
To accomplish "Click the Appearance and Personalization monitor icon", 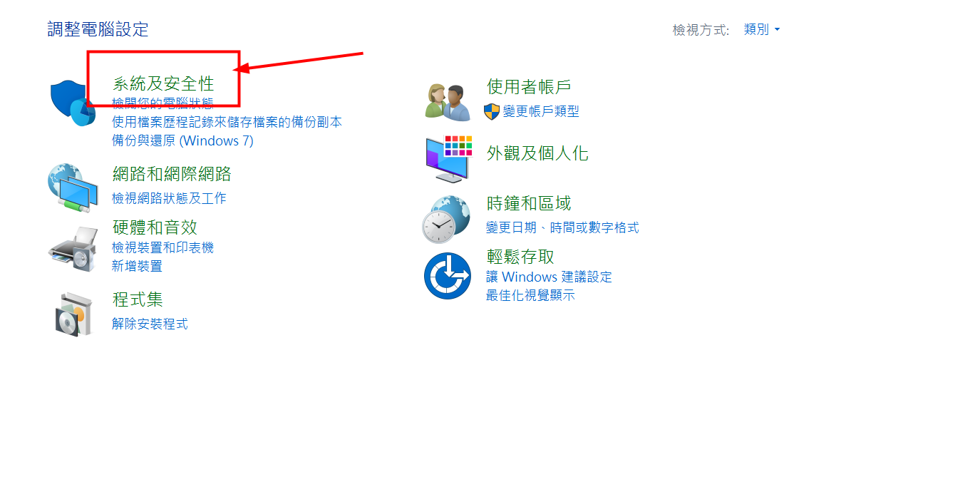I will click(448, 158).
